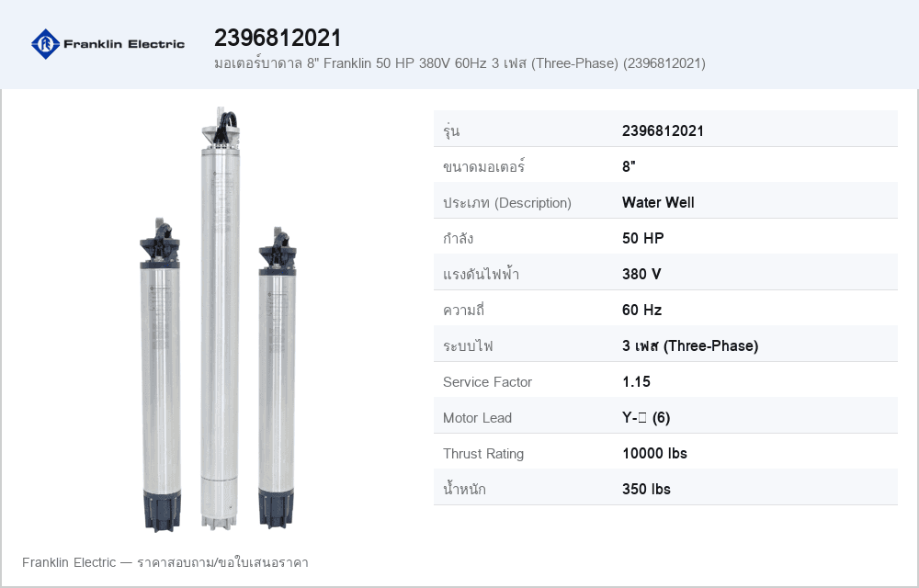
Task: Click the น้ำหนัก weight label
Action: (x=464, y=489)
